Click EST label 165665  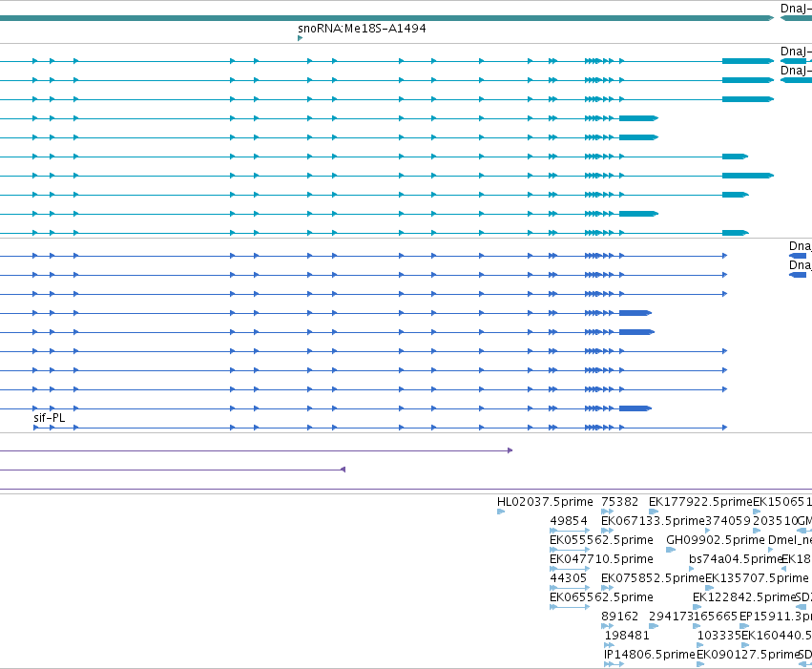716,617
